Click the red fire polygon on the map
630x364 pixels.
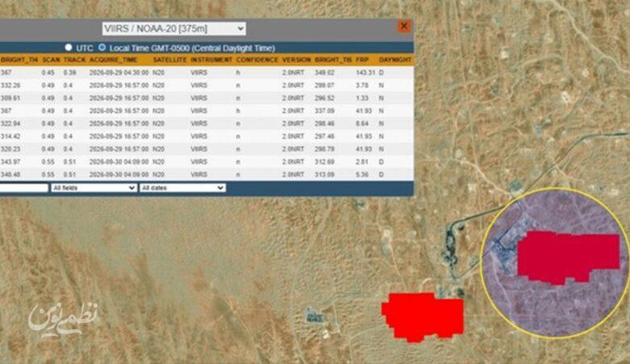point(422,317)
